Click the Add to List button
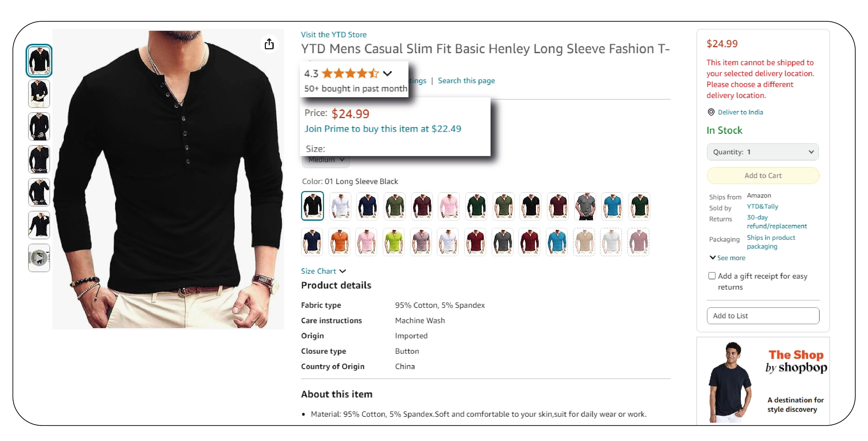The image size is (868, 441). pos(763,316)
